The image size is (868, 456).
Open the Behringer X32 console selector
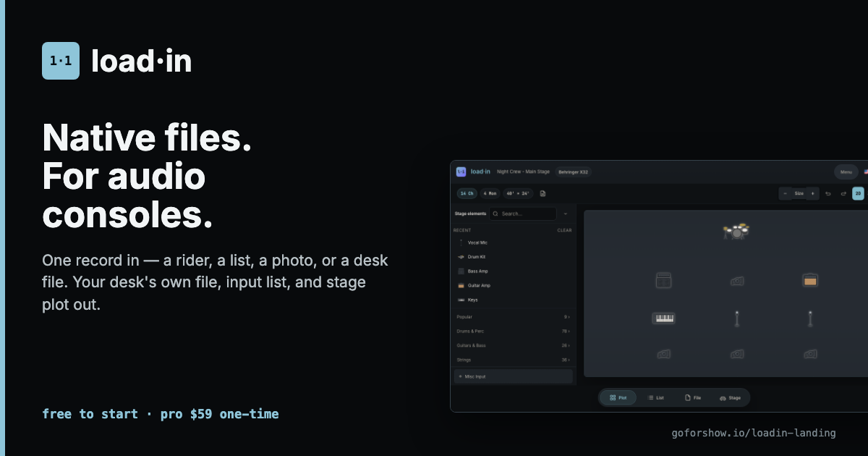[573, 172]
